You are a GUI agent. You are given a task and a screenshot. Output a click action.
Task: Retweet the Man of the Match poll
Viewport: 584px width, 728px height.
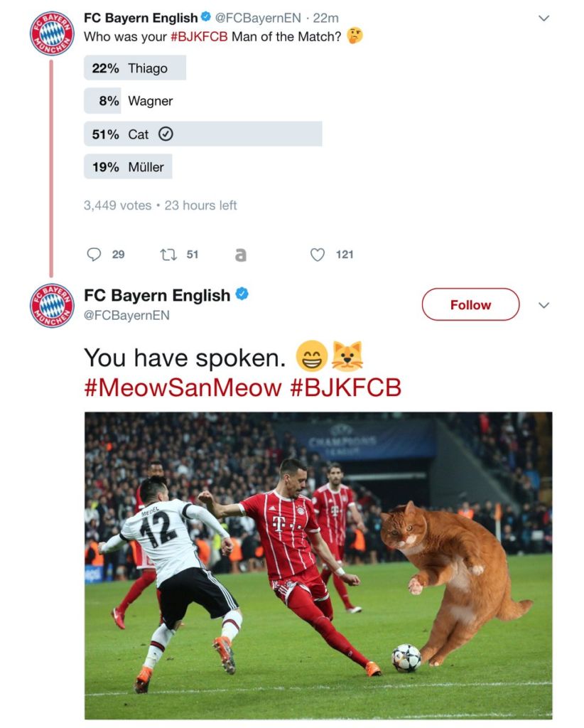click(x=168, y=255)
